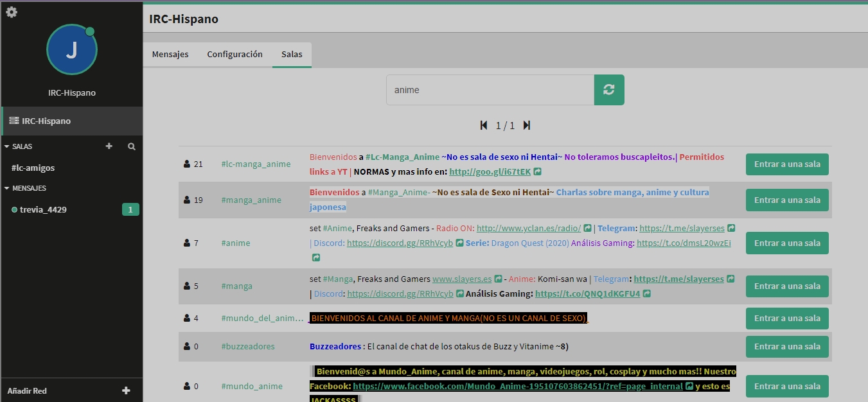Image resolution: width=868 pixels, height=402 pixels.
Task: Click the plus icon beside SALAS
Action: click(x=109, y=146)
